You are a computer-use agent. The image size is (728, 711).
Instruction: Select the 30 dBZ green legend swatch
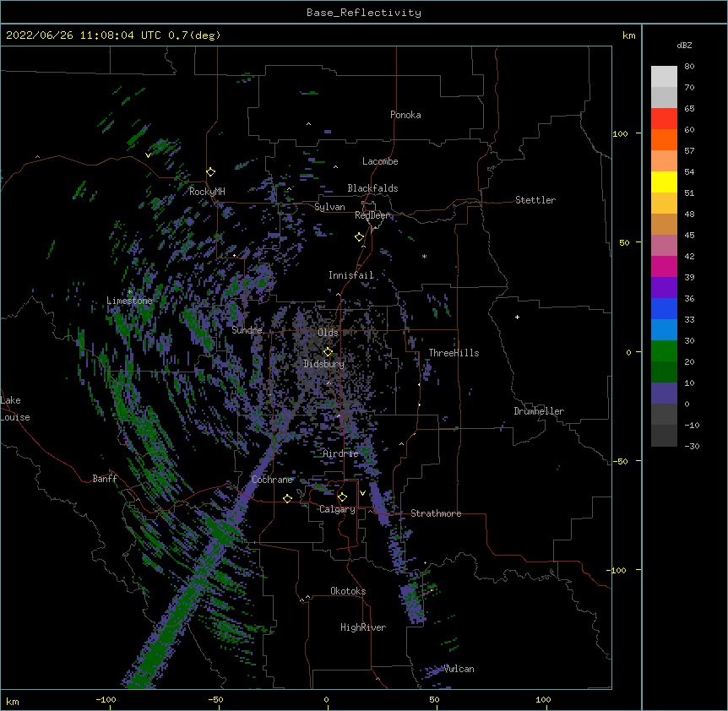pyautogui.click(x=664, y=351)
